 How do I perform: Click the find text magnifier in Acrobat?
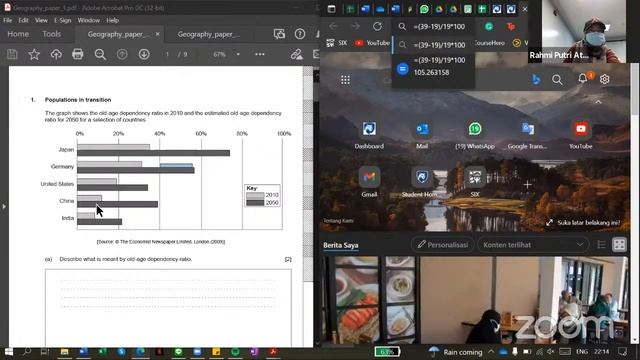point(100,54)
